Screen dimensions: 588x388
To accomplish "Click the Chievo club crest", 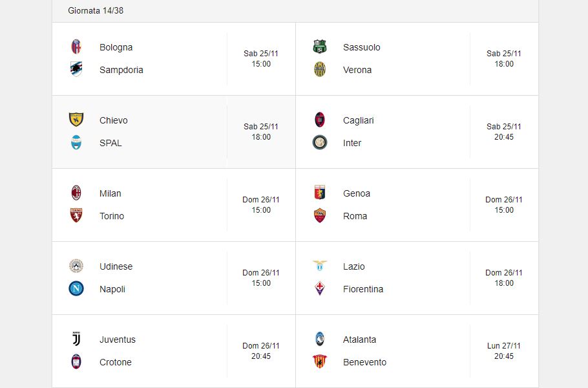I will 76,120.
